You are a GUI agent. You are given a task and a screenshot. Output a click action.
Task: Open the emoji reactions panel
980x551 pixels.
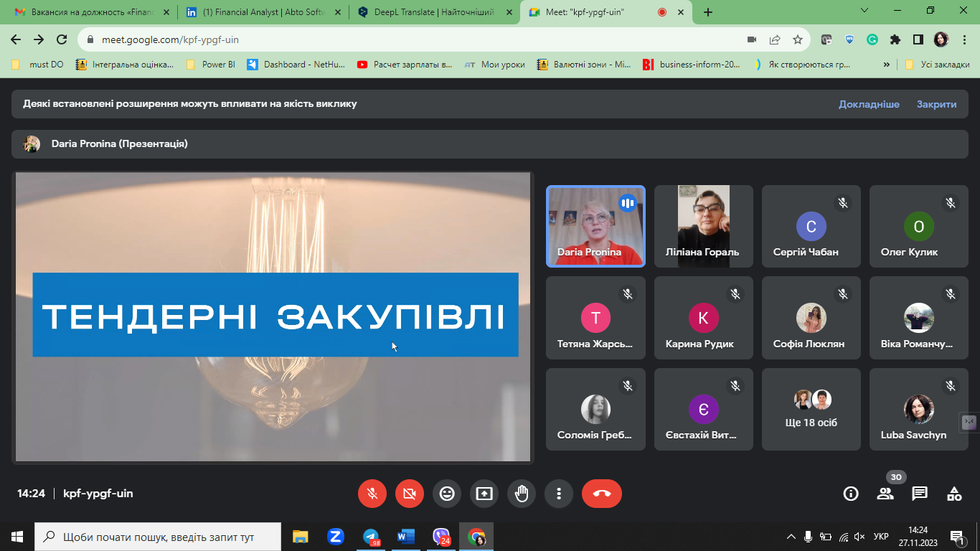(447, 494)
